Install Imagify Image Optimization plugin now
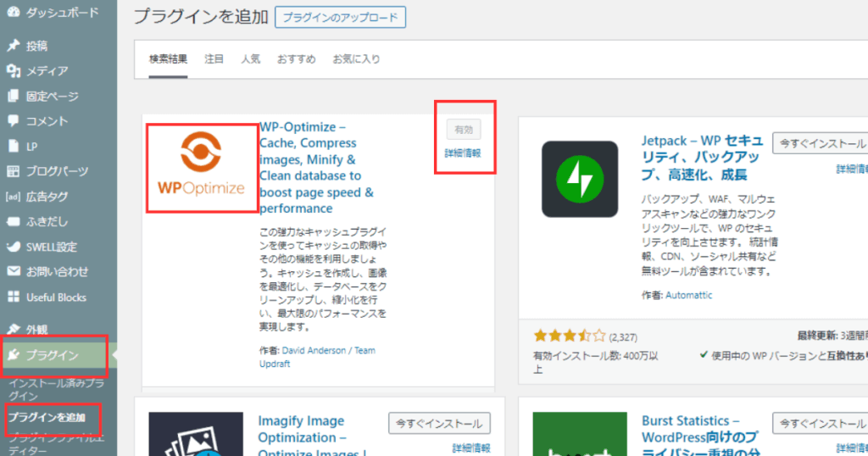 pos(439,424)
